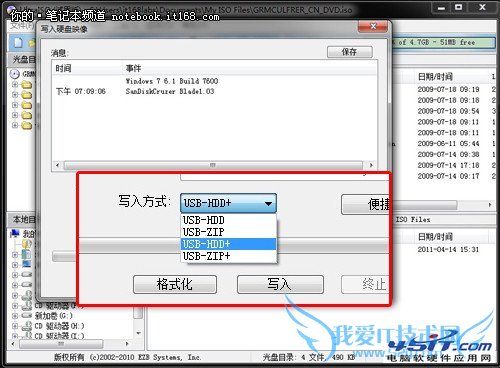Select the 新加卷 (G:) drive icon

[x=27, y=315]
